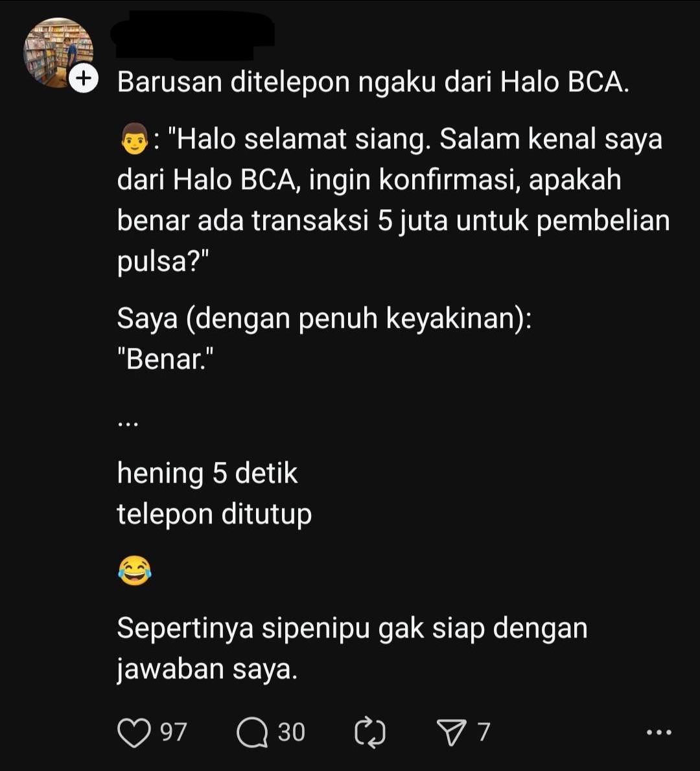Click the "telepon ditutup" line
The width and height of the screenshot is (700, 771).
point(214,515)
